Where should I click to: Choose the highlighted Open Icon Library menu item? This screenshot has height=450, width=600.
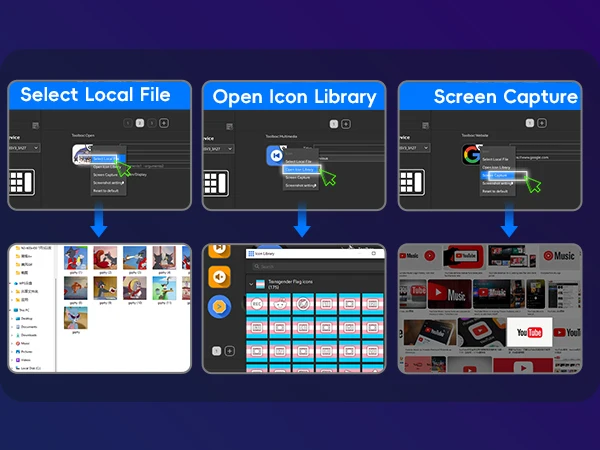coord(302,170)
